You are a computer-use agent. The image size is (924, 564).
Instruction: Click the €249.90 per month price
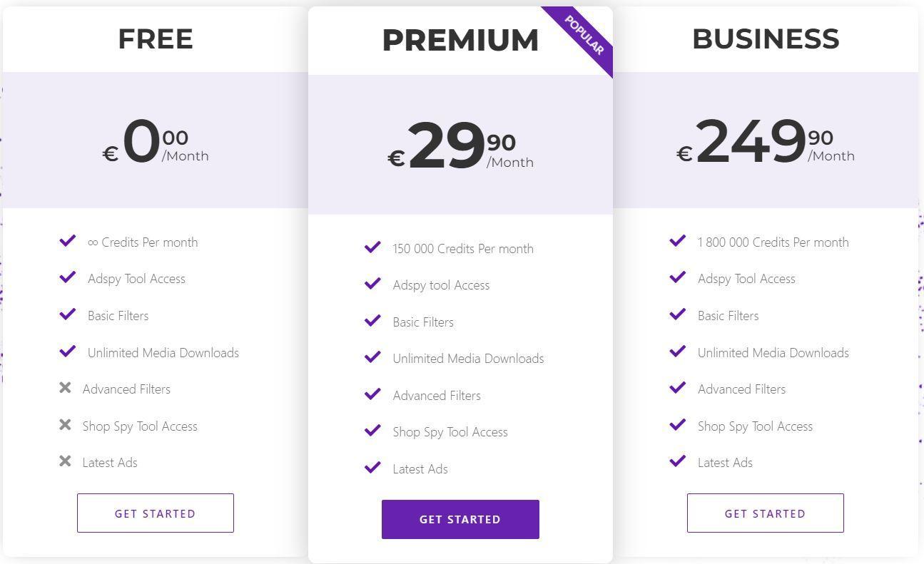(x=766, y=140)
